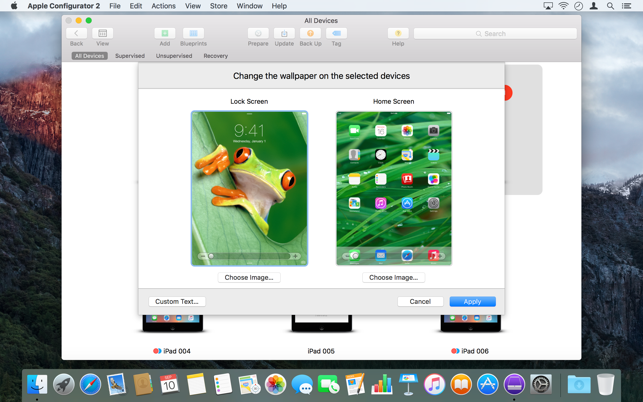Show the Recovery devices tab
643x402 pixels.
point(216,56)
